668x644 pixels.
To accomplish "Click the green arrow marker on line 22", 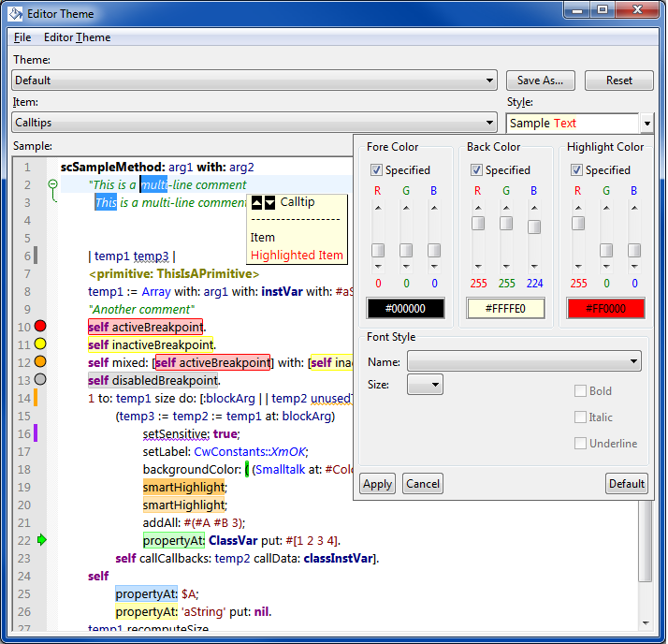I will [x=40, y=540].
